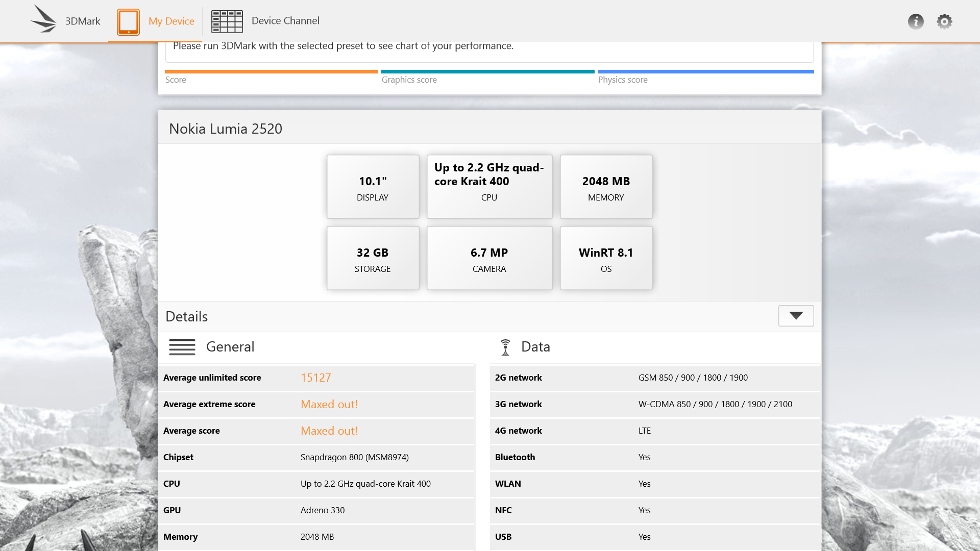The image size is (980, 551).
Task: Click the Snapdragon 800 (MSM8974) chipset value
Action: pos(355,457)
